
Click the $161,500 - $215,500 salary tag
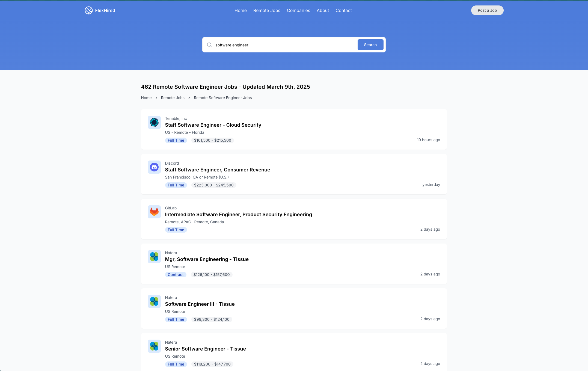[x=213, y=140]
